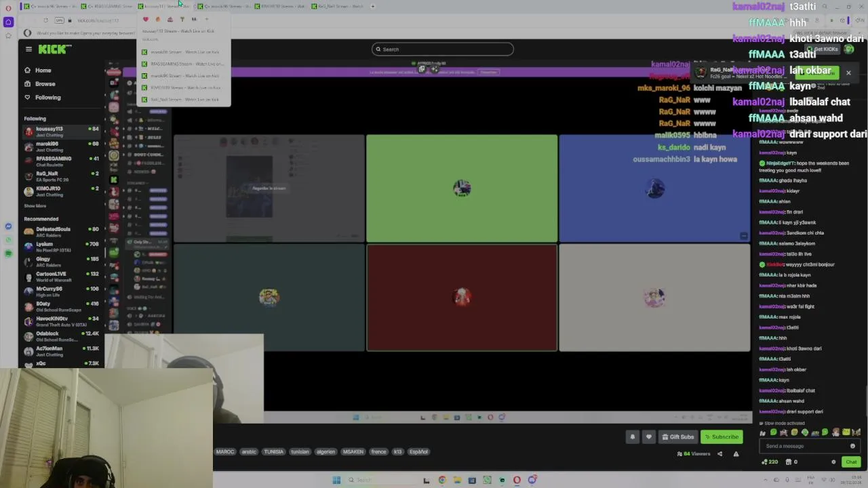Select the MAROC stream tag
This screenshot has width=868, height=488.
(225, 452)
